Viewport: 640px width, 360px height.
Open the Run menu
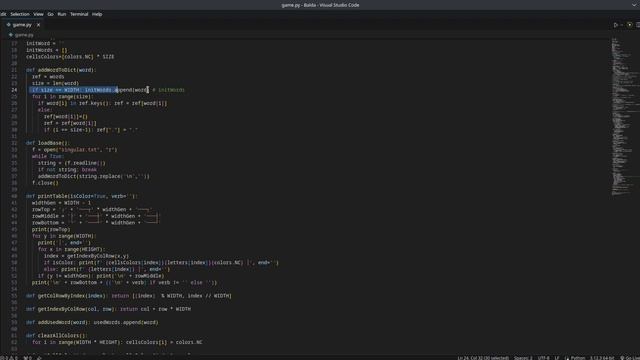(62, 14)
